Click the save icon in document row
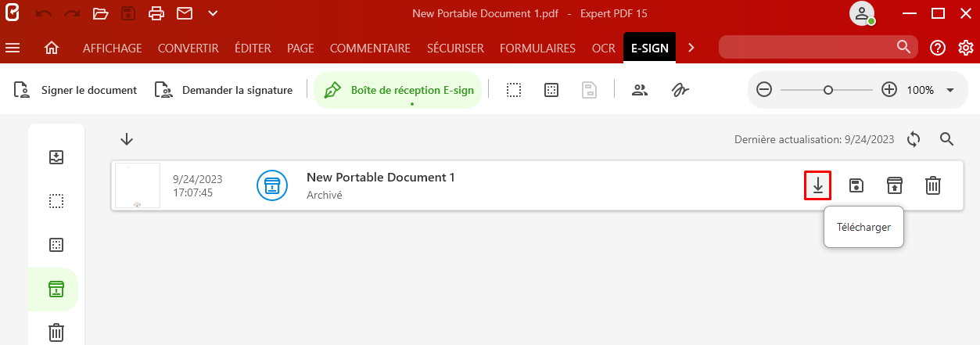 coord(856,185)
